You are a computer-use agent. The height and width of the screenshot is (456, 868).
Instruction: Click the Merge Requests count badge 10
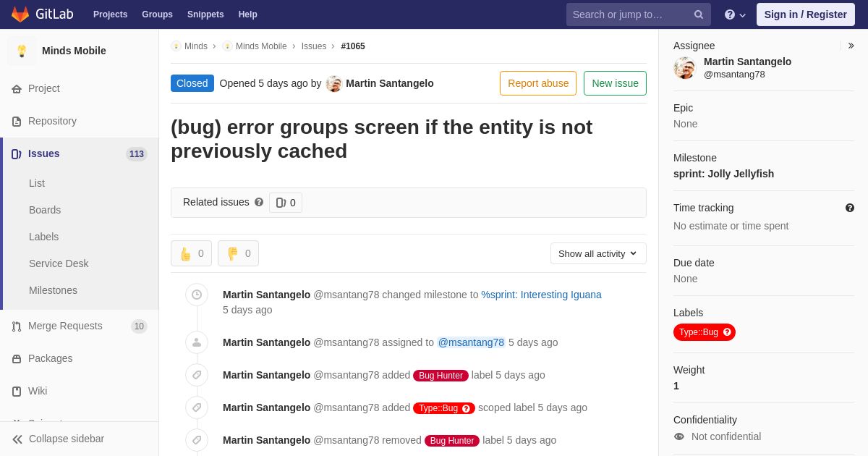[139, 326]
